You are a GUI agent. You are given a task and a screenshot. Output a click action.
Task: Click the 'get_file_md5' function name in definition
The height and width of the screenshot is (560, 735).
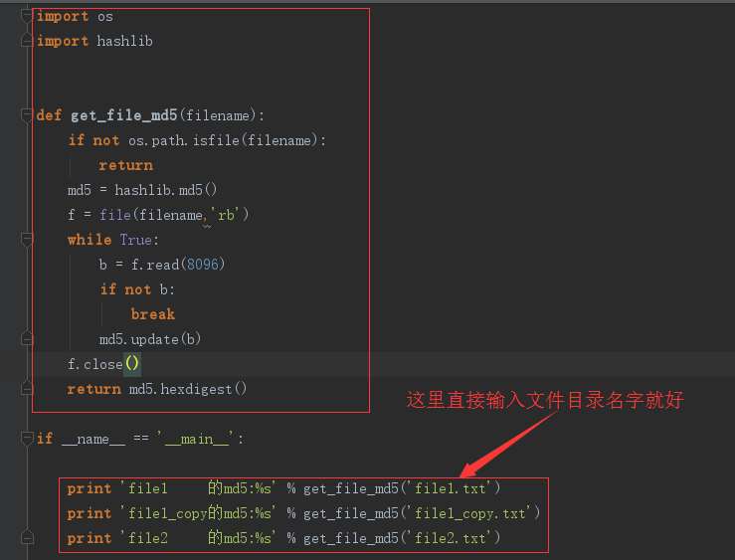pos(123,115)
